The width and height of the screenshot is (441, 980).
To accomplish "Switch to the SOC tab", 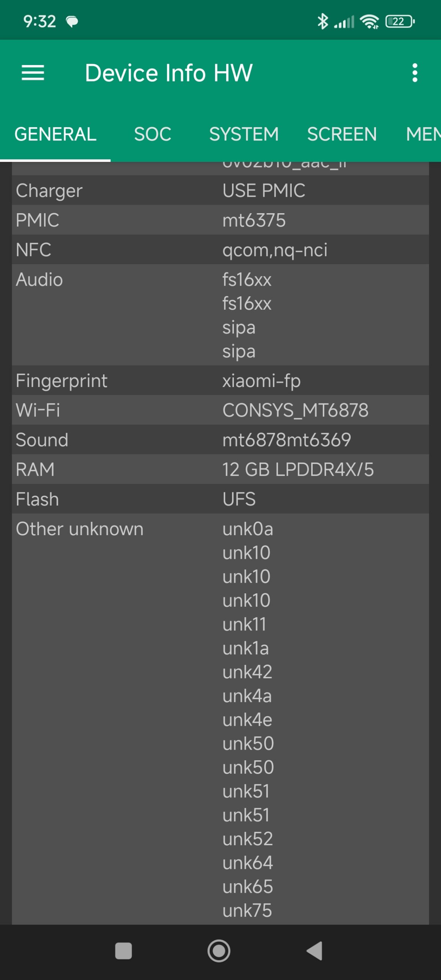I will point(152,134).
